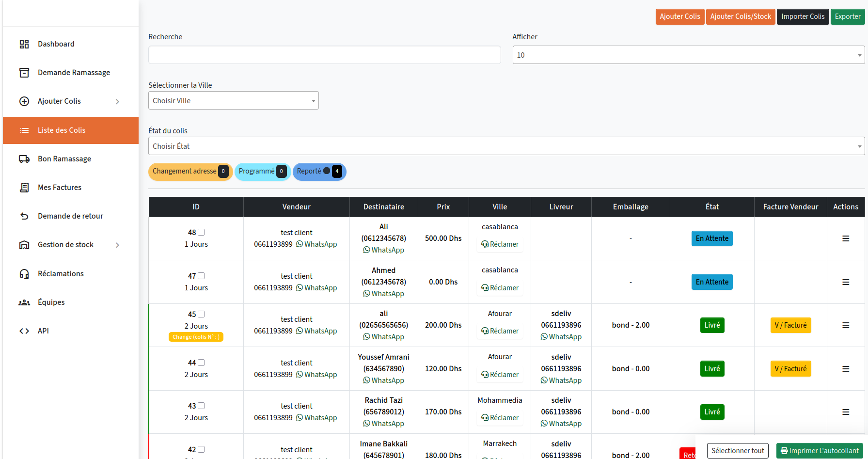Go to Demande Ramassage menu item
The height and width of the screenshot is (459, 868).
74,73
